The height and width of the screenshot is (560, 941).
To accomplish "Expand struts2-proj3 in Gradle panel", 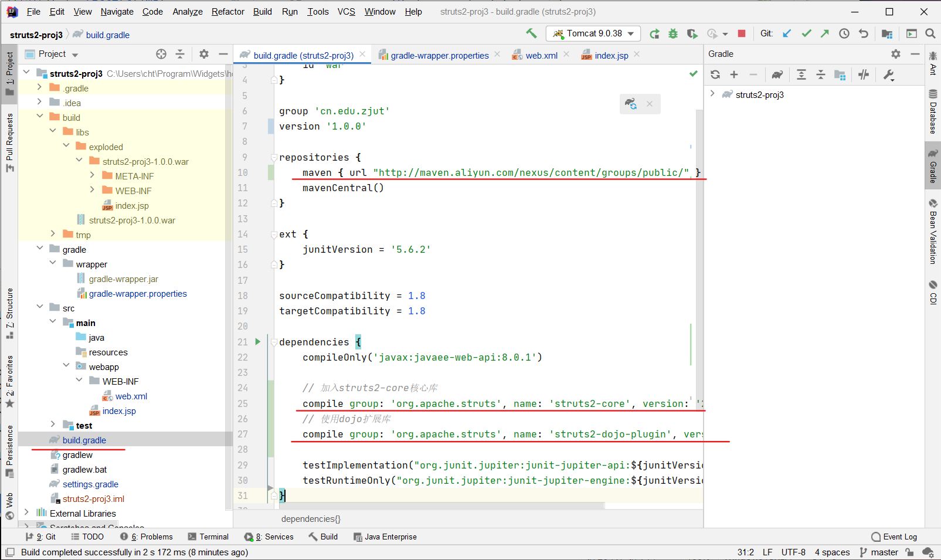I will [712, 94].
